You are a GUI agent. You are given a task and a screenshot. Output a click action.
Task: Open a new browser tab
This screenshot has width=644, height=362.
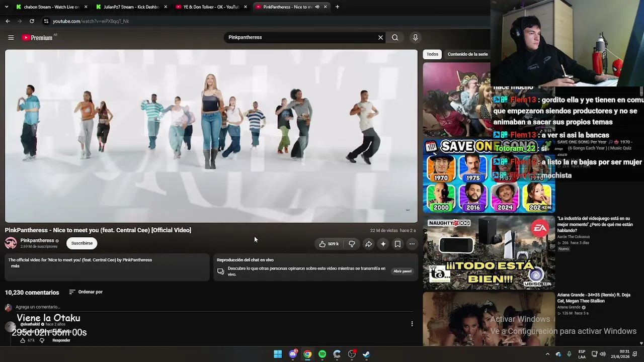pyautogui.click(x=337, y=7)
